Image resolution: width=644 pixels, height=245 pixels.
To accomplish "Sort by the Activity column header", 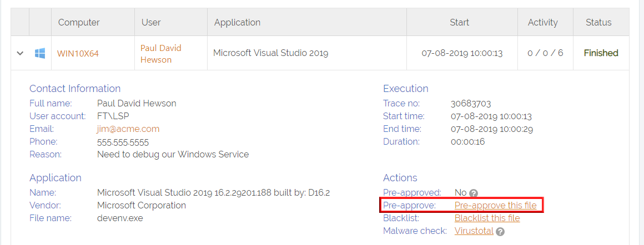I will click(542, 23).
